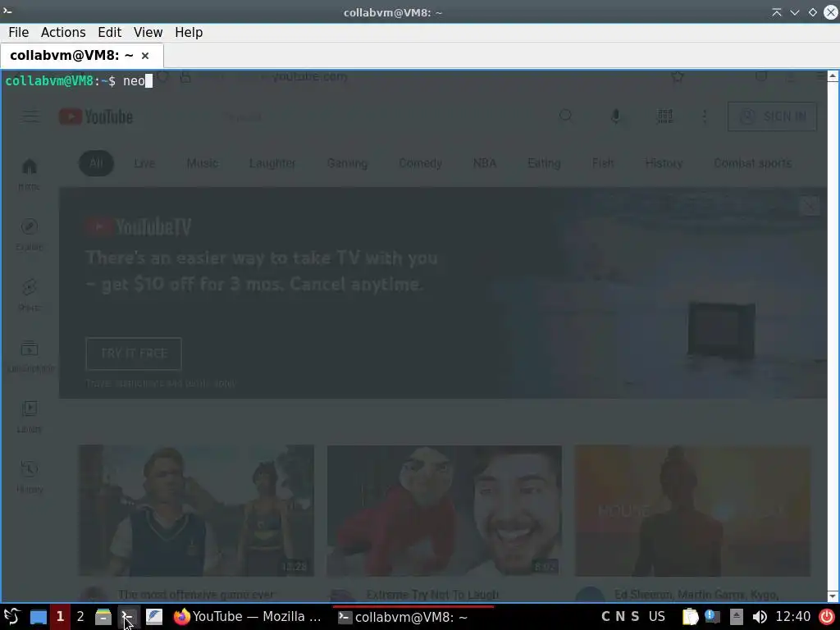The height and width of the screenshot is (630, 840).
Task: Click the removable media eject icon
Action: pyautogui.click(x=737, y=617)
